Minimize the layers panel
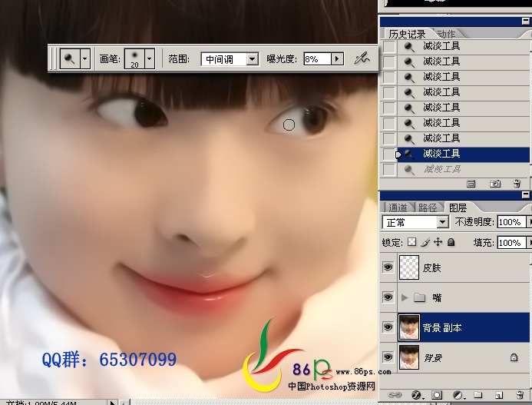 coord(526,194)
